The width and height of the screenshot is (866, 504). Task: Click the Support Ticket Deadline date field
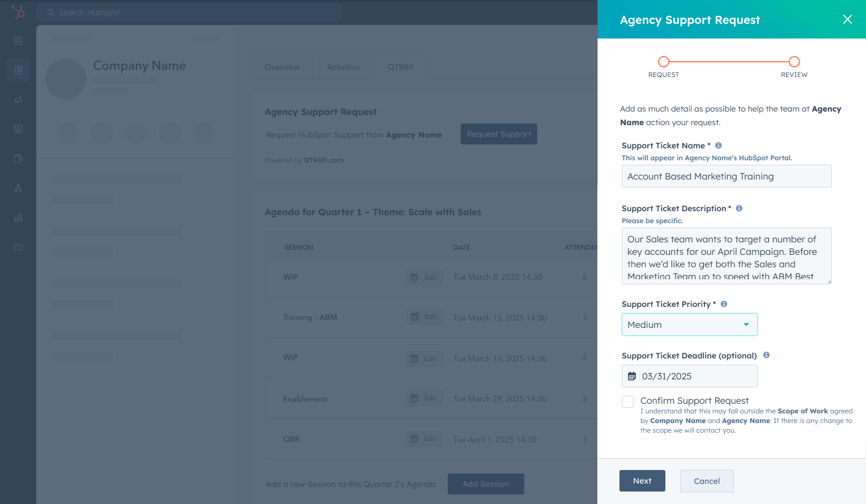coord(690,376)
